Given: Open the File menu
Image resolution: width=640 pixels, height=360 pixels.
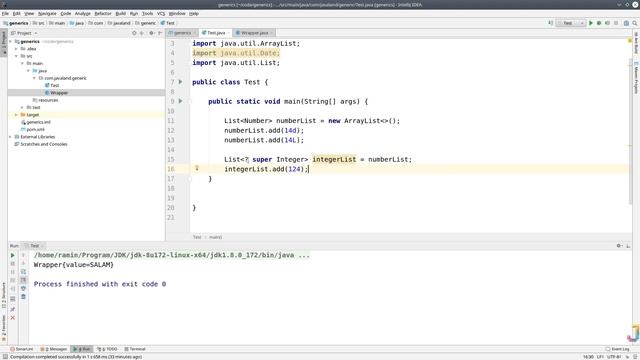Looking at the screenshot, I should coord(5,13).
